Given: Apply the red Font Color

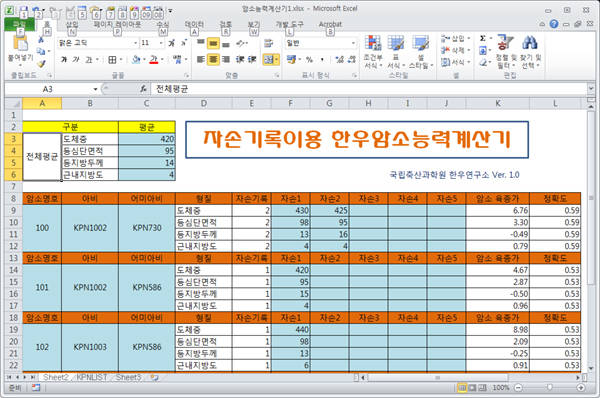Looking at the screenshot, I should click(154, 60).
